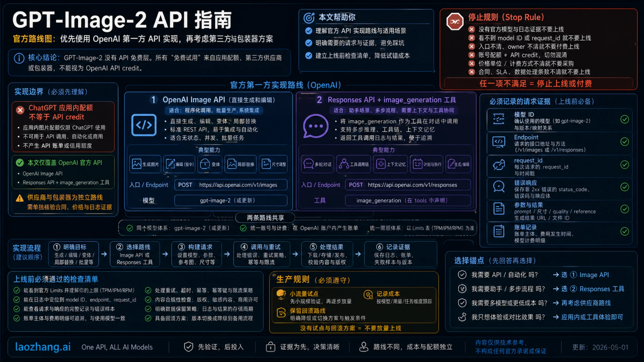Toggle the green check for 错误响应 row
Screen dimensions: 644x362
[625, 187]
